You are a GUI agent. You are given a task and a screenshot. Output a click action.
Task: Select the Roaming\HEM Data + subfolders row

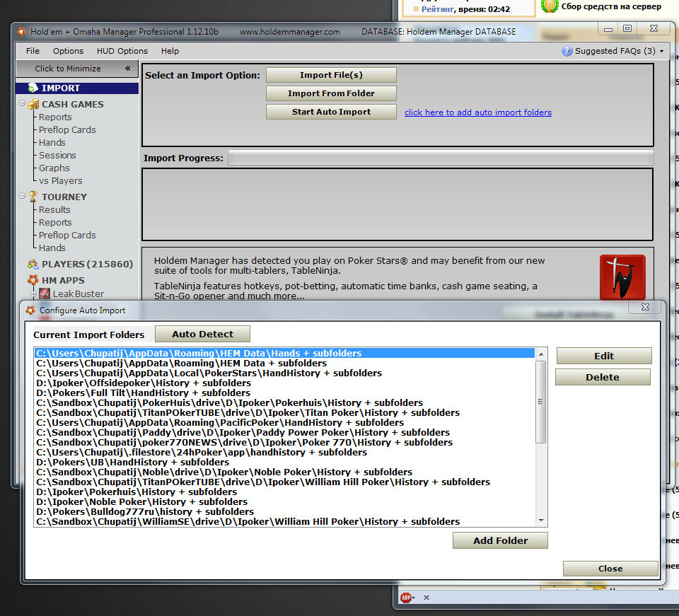(x=284, y=364)
